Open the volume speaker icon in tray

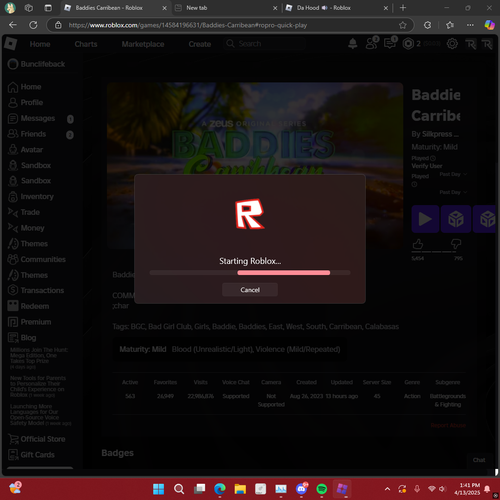point(442,489)
